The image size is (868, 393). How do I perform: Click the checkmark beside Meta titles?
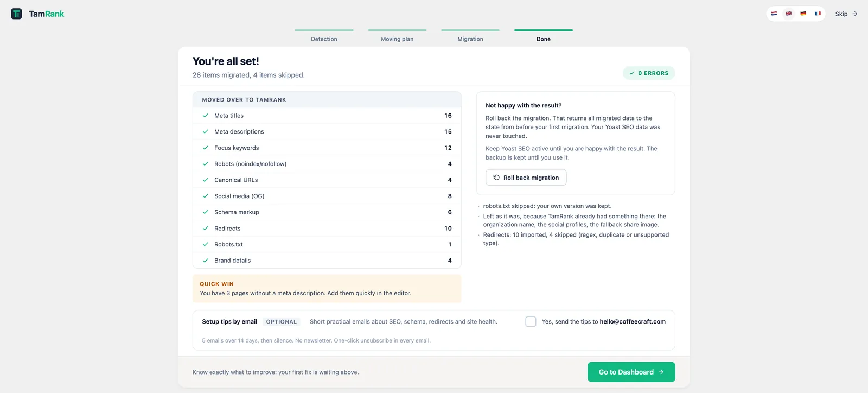pyautogui.click(x=206, y=116)
